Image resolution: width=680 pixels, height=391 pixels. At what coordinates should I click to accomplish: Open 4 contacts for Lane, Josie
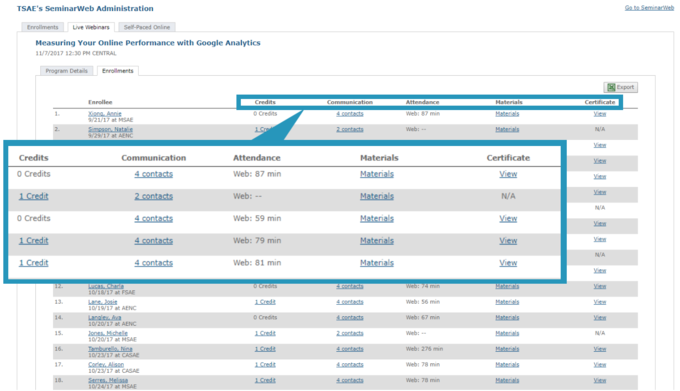(x=350, y=302)
